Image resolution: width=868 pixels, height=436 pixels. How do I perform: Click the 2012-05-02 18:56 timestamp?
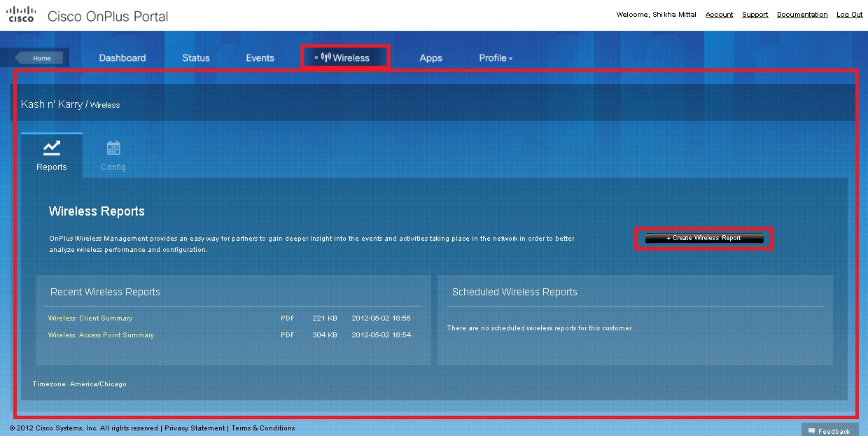click(381, 318)
